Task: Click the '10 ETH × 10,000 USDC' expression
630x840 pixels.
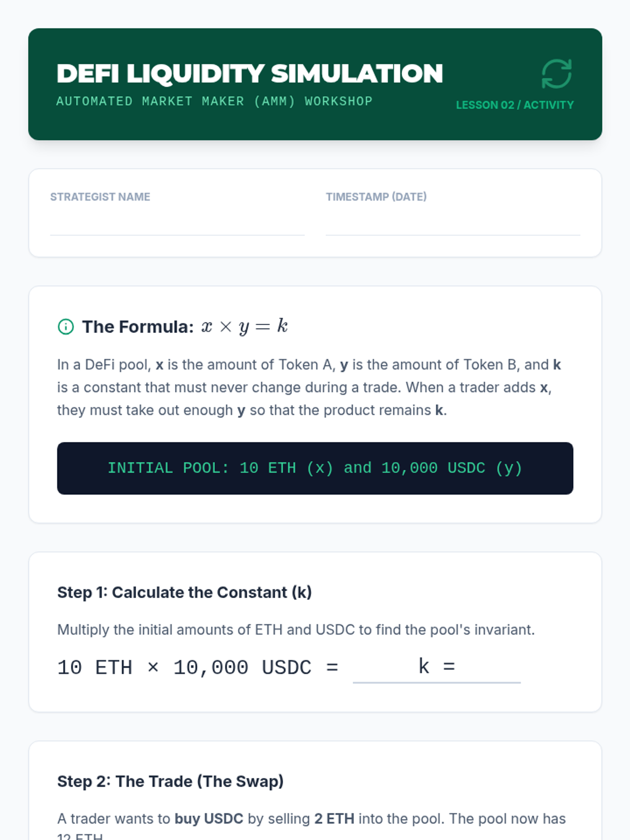Action: click(184, 668)
